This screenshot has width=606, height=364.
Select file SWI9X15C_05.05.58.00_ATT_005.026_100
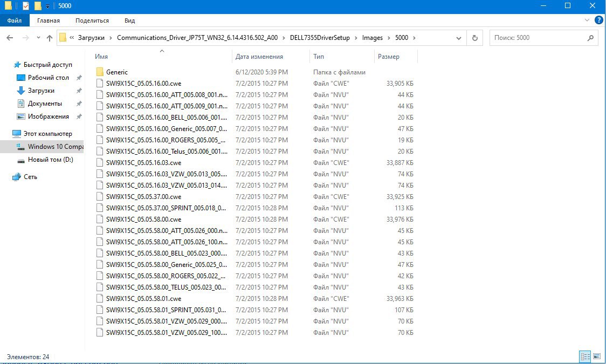[x=167, y=242]
